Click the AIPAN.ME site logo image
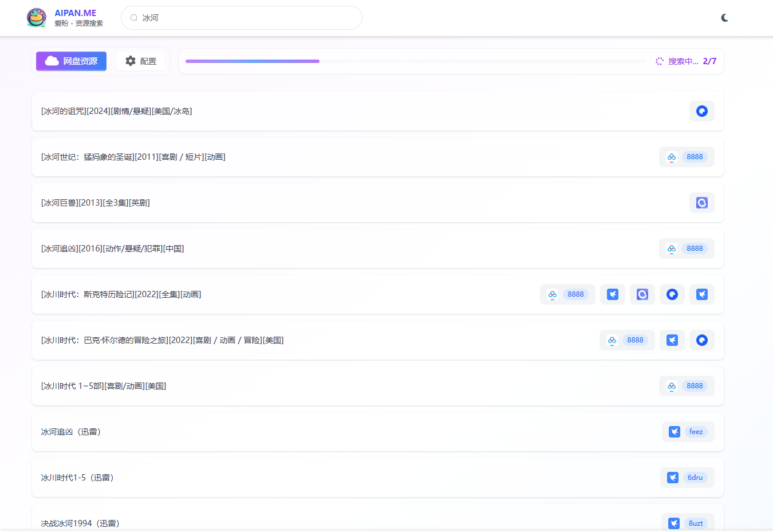This screenshot has width=773, height=532. click(37, 18)
